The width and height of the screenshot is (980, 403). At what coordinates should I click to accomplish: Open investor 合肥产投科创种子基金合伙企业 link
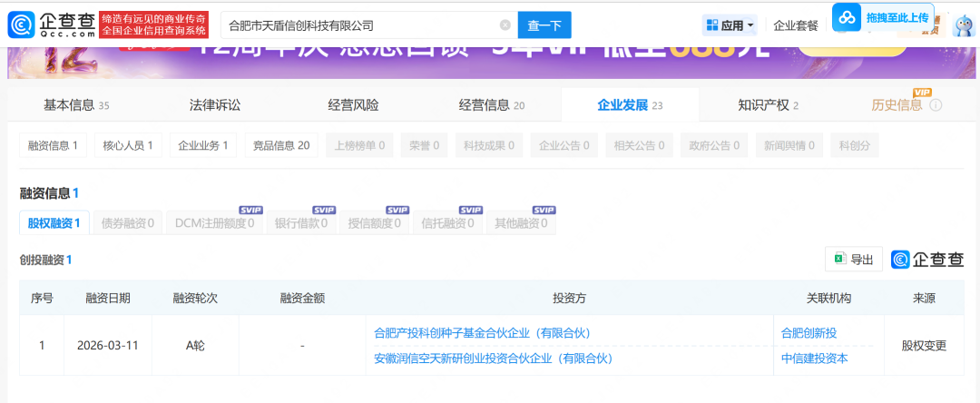pyautogui.click(x=482, y=333)
